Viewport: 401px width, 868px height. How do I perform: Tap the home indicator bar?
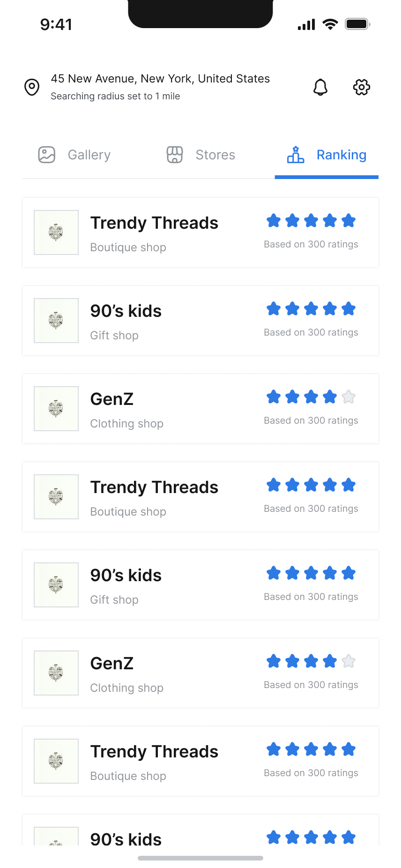pyautogui.click(x=200, y=858)
